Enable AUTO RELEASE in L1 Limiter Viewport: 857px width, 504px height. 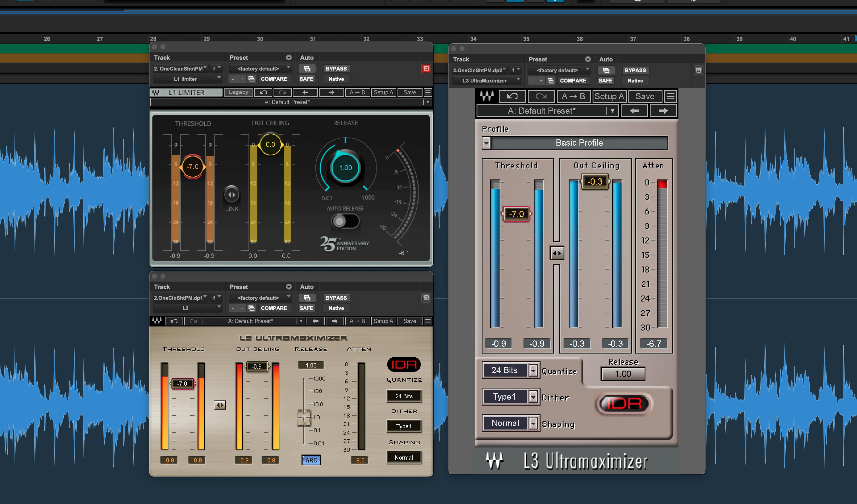(345, 221)
